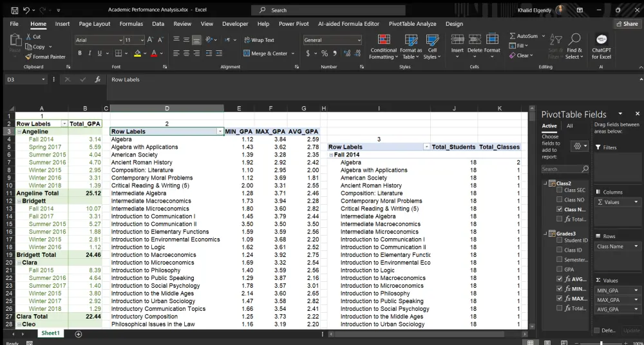Viewport: 644px width, 345px height.
Task: Check the Semester field checkbox
Action: click(559, 259)
